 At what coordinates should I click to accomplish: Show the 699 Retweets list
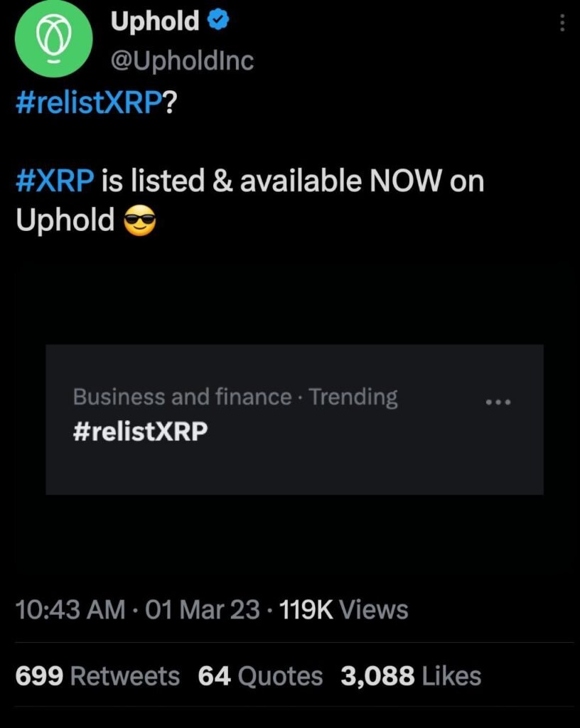coord(97,676)
